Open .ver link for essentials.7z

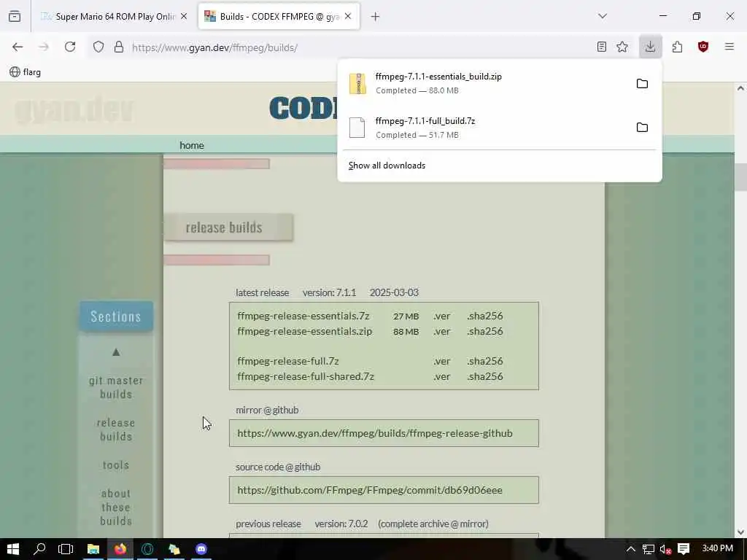point(441,316)
